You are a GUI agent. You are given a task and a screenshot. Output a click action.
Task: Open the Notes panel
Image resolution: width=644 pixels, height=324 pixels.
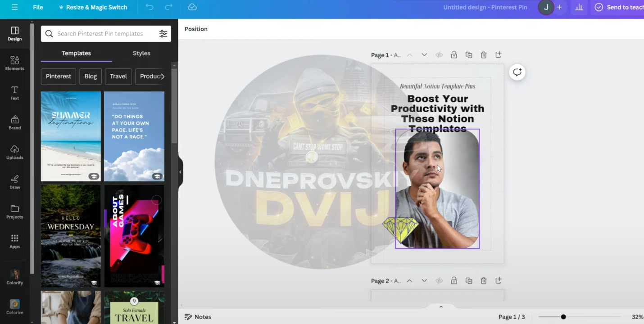click(x=198, y=317)
